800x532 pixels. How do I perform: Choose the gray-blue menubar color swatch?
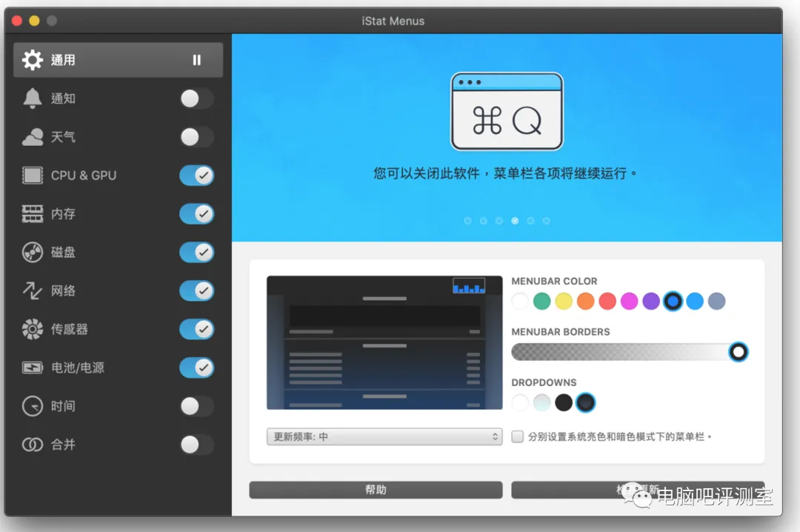[x=717, y=302]
